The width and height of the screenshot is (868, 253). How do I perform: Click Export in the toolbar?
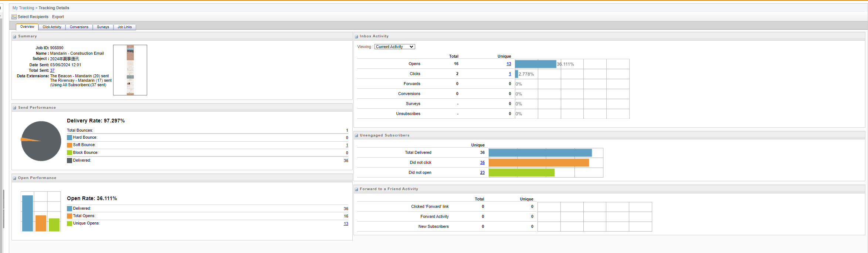pyautogui.click(x=58, y=17)
